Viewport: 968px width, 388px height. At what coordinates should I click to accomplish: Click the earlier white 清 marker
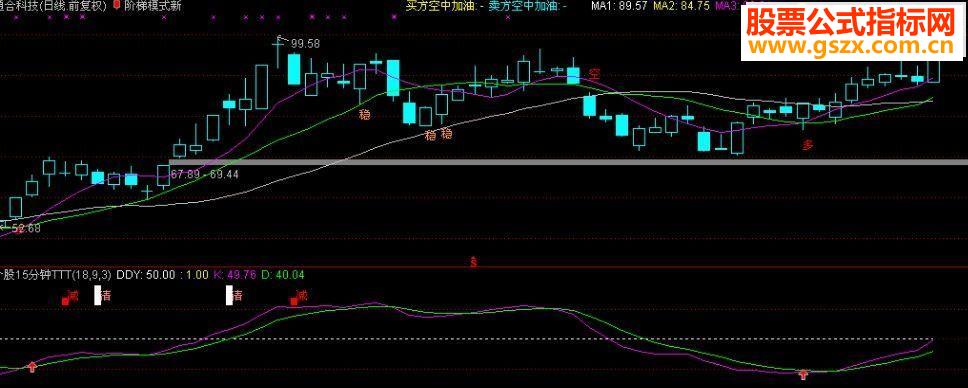[97, 295]
